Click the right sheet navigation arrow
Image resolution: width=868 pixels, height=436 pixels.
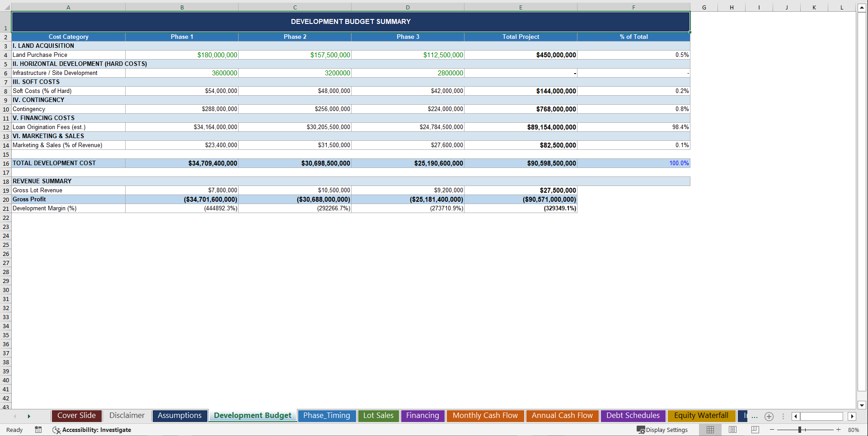(x=29, y=417)
